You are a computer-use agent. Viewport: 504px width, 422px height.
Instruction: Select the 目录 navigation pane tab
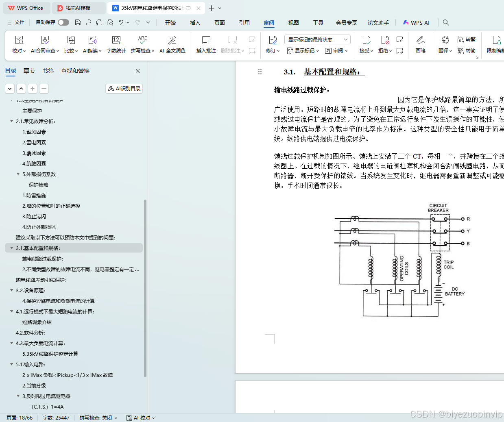[11, 71]
